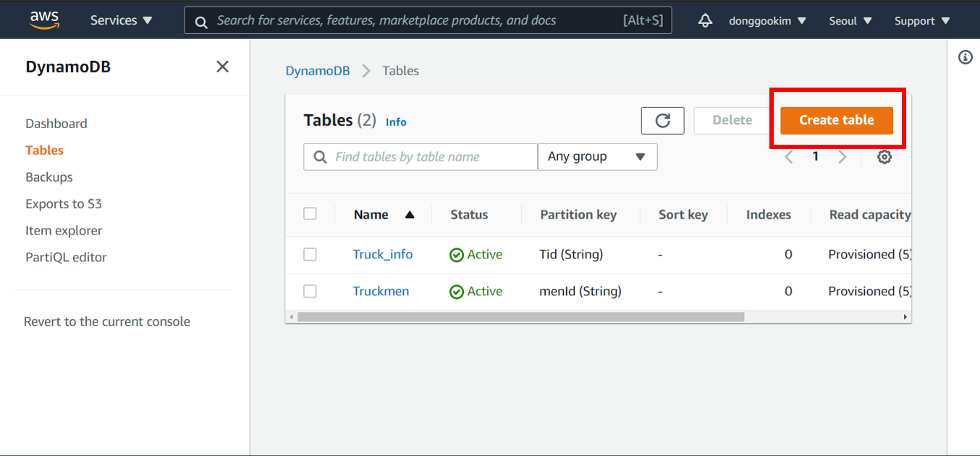
Task: Open the Truck_info table link
Action: pyautogui.click(x=383, y=254)
